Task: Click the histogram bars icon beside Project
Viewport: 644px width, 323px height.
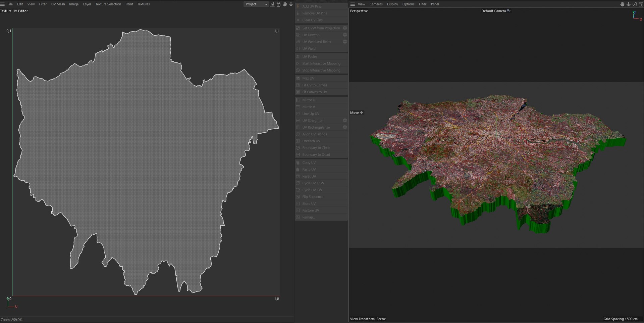Action: point(272,4)
